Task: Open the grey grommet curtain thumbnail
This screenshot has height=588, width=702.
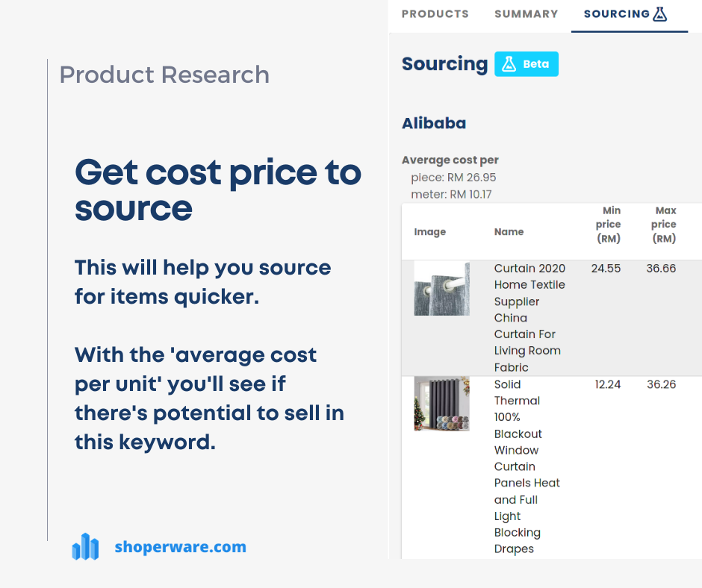Action: click(x=441, y=288)
